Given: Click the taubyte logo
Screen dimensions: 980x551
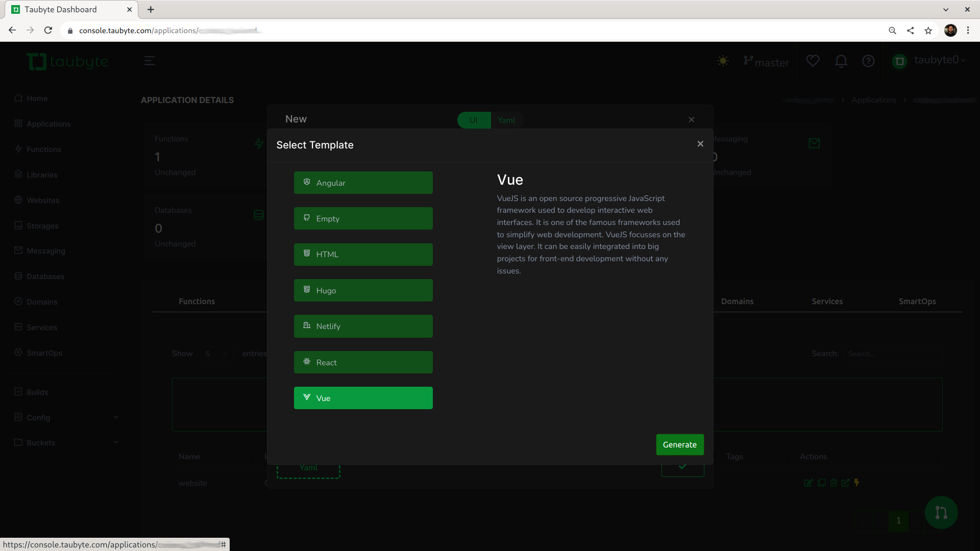Looking at the screenshot, I should (67, 62).
